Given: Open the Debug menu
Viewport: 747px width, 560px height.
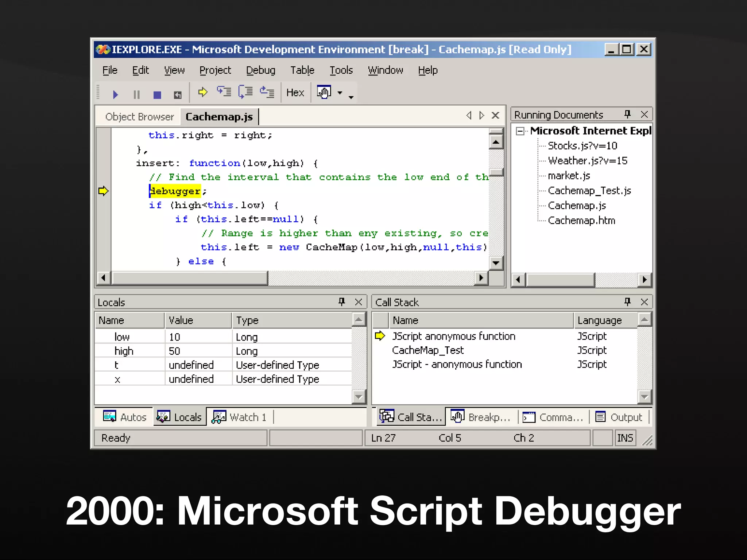Looking at the screenshot, I should tap(260, 70).
